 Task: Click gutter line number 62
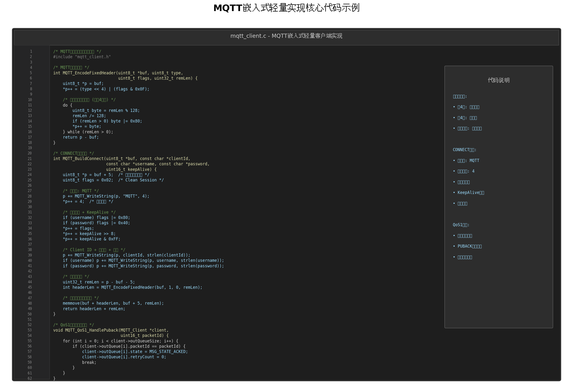click(x=30, y=378)
